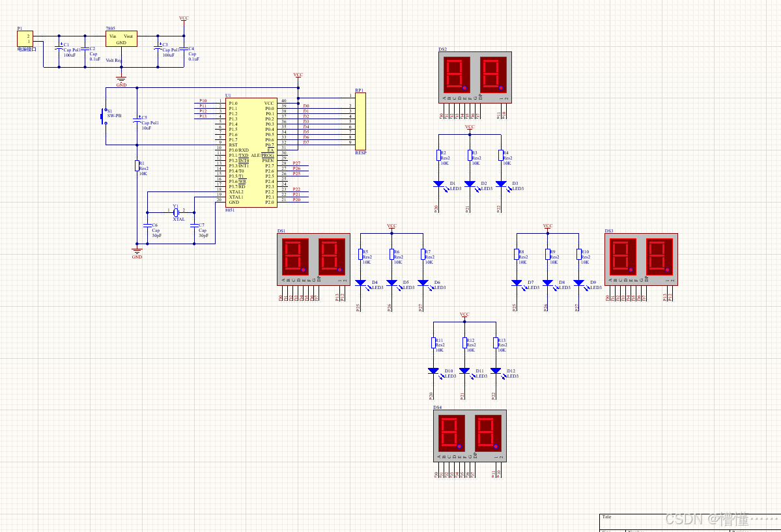Select resistor R9

pyautogui.click(x=548, y=255)
